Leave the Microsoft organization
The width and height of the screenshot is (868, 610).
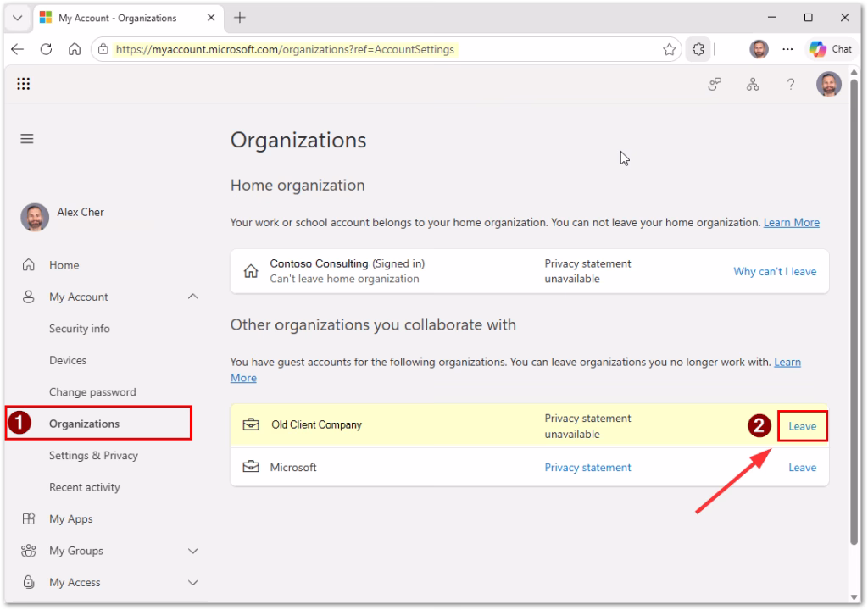point(802,467)
